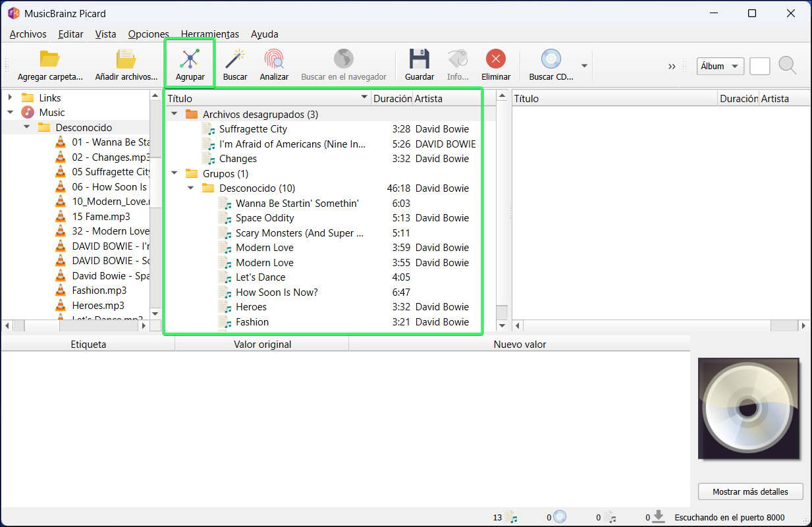Screen dimensions: 812x527
Task: Click the albums count disc icon in status bar
Action: (x=559, y=518)
